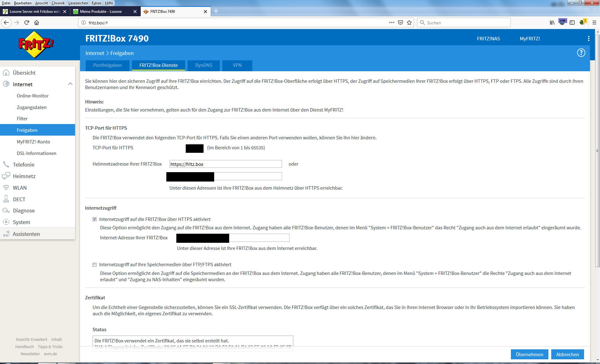
Task: Open the Bearbeiten menu
Action: tap(23, 3)
